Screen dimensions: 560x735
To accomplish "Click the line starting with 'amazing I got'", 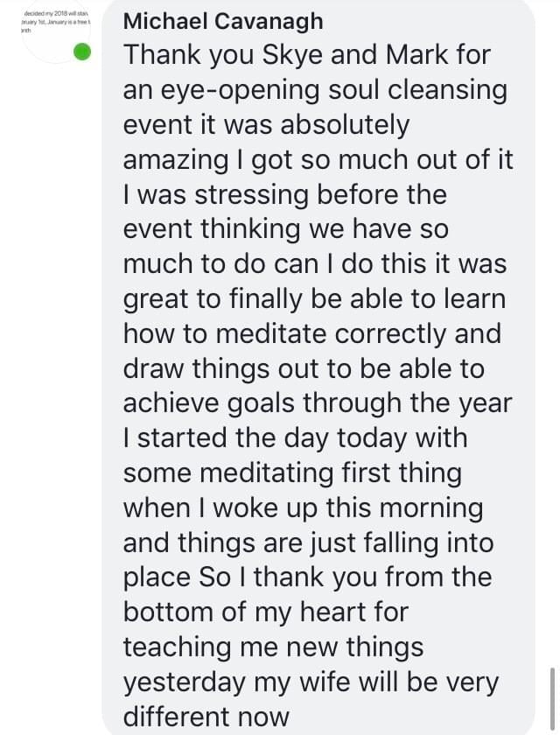I will 318,160.
